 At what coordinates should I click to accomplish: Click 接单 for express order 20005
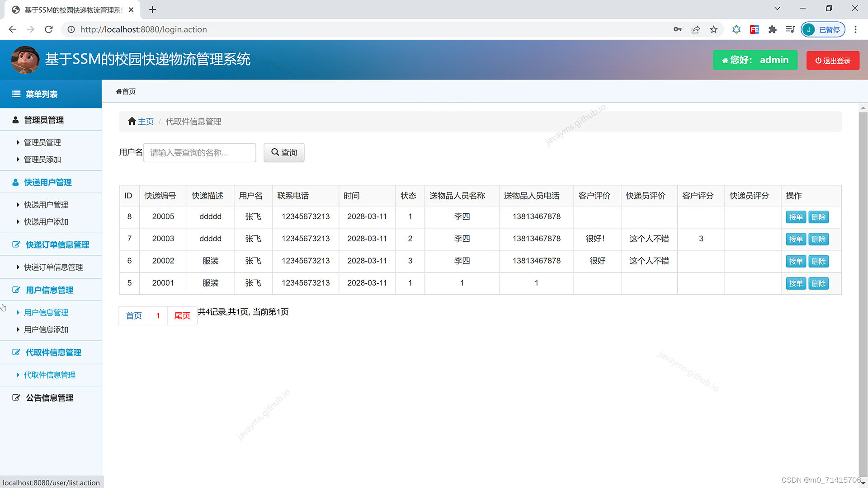pyautogui.click(x=795, y=217)
